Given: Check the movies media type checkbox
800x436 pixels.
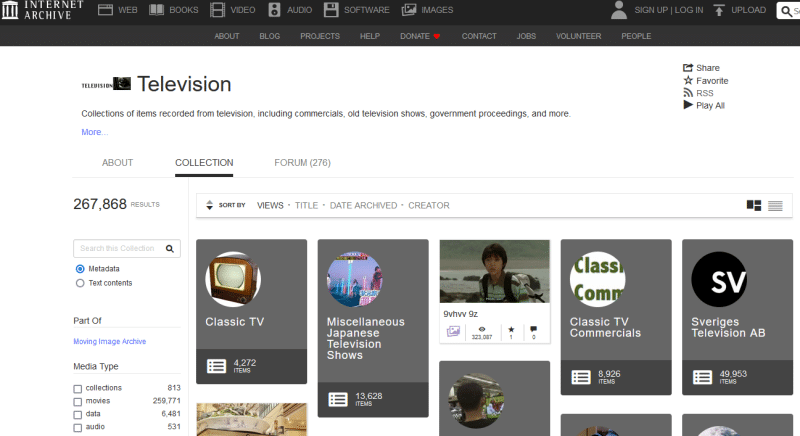Looking at the screenshot, I should click(x=78, y=401).
